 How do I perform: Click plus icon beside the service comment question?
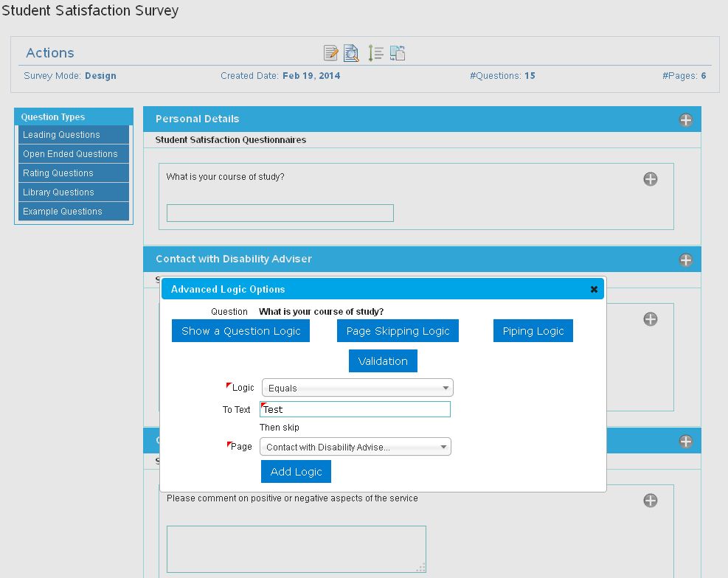(651, 501)
